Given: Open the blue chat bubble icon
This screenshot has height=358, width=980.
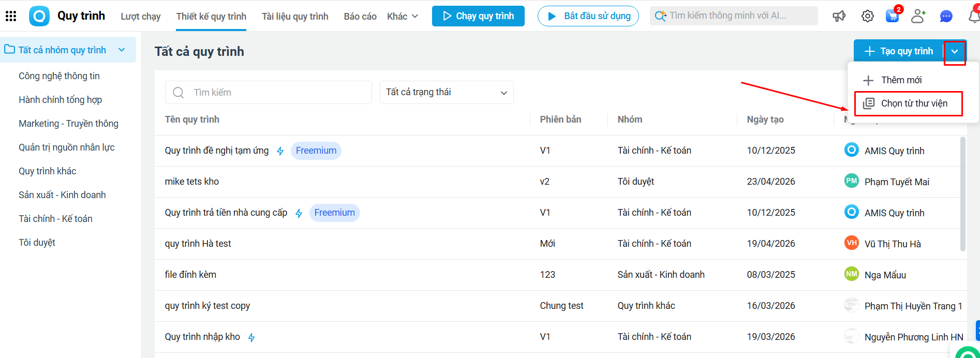Looking at the screenshot, I should tap(946, 16).
